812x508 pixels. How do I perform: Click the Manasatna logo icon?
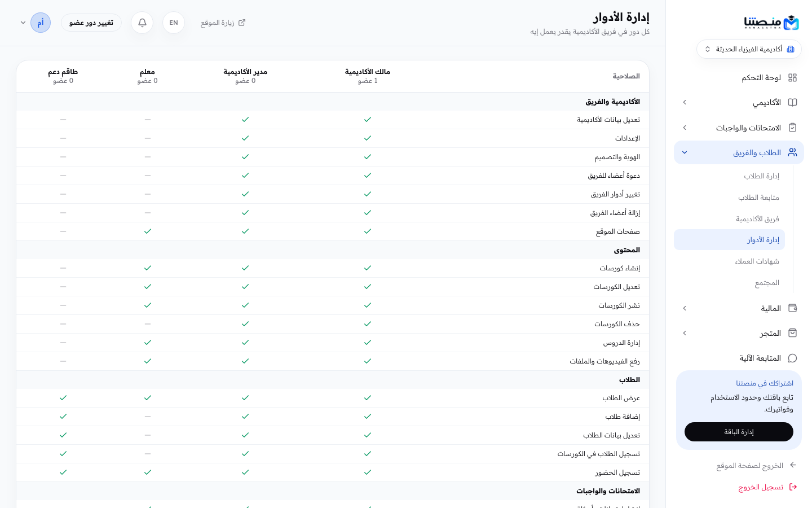coord(791,23)
